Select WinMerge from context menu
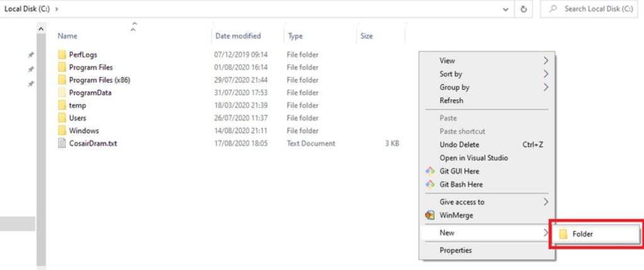Image resolution: width=644 pixels, height=270 pixels. click(x=487, y=215)
